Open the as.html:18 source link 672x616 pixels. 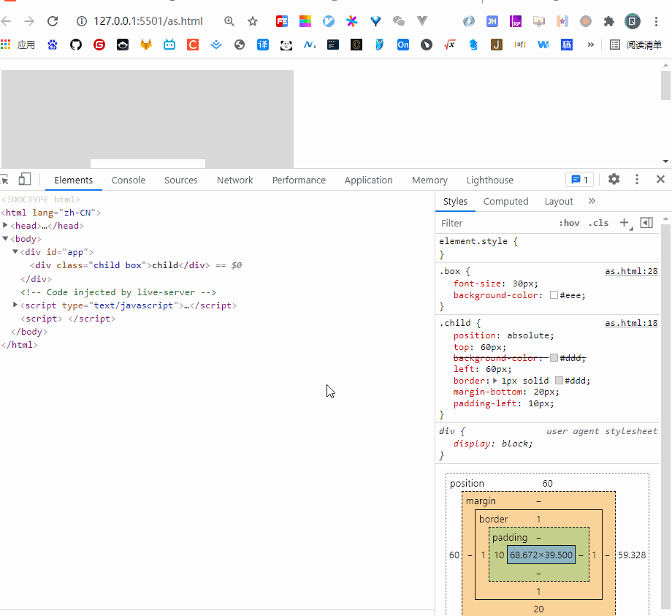(631, 323)
